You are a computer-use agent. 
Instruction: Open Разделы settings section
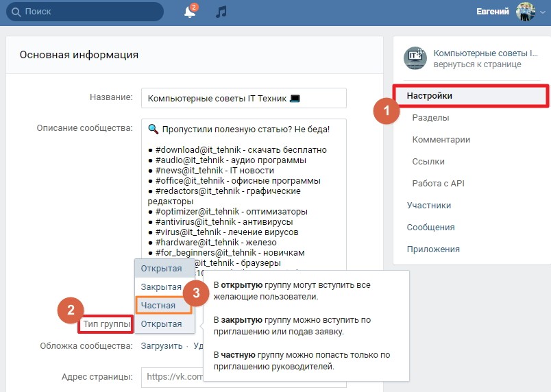pyautogui.click(x=430, y=118)
